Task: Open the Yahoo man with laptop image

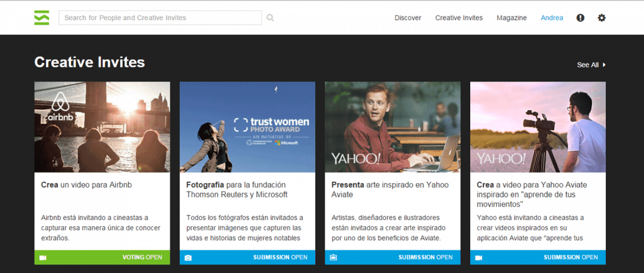Action: 393,127
